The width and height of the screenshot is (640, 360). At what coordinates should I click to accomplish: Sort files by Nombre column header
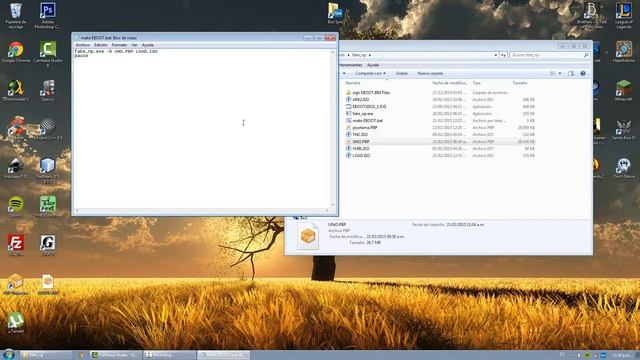click(353, 83)
